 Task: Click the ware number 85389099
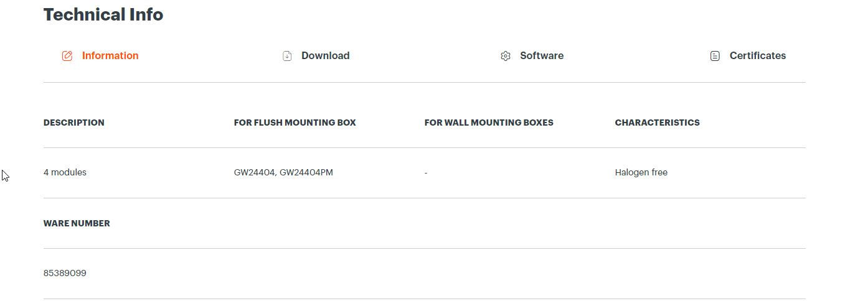pyautogui.click(x=65, y=273)
